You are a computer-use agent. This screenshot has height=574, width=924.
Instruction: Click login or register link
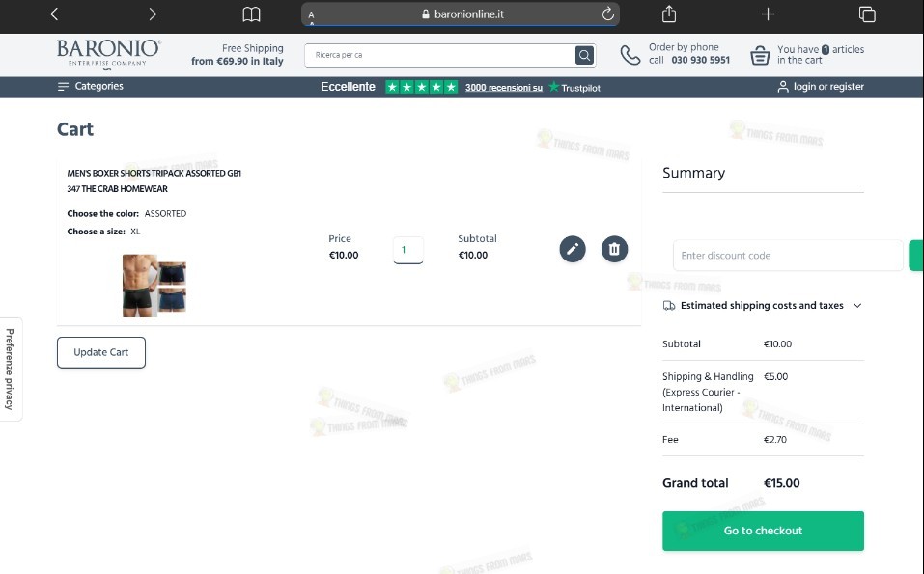coord(828,87)
